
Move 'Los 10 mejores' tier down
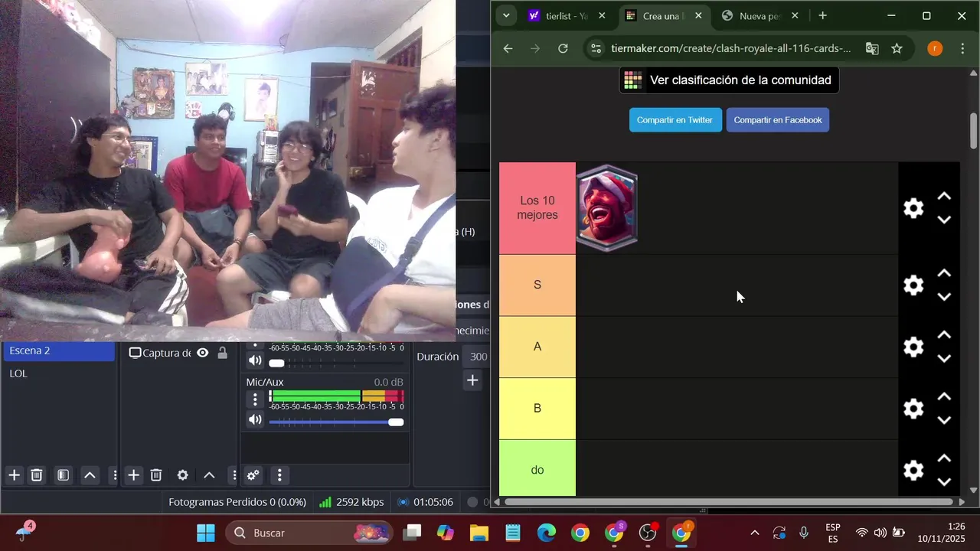[944, 220]
